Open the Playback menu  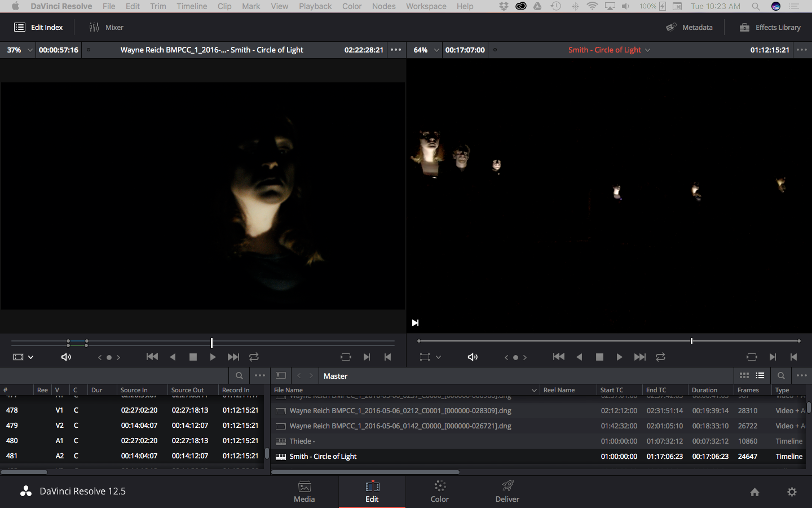315,6
